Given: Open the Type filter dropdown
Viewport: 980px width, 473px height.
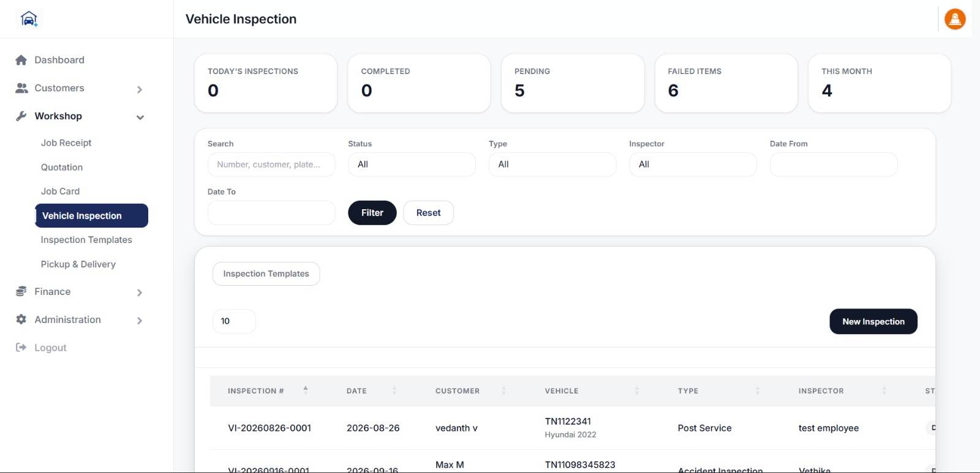Looking at the screenshot, I should [552, 165].
